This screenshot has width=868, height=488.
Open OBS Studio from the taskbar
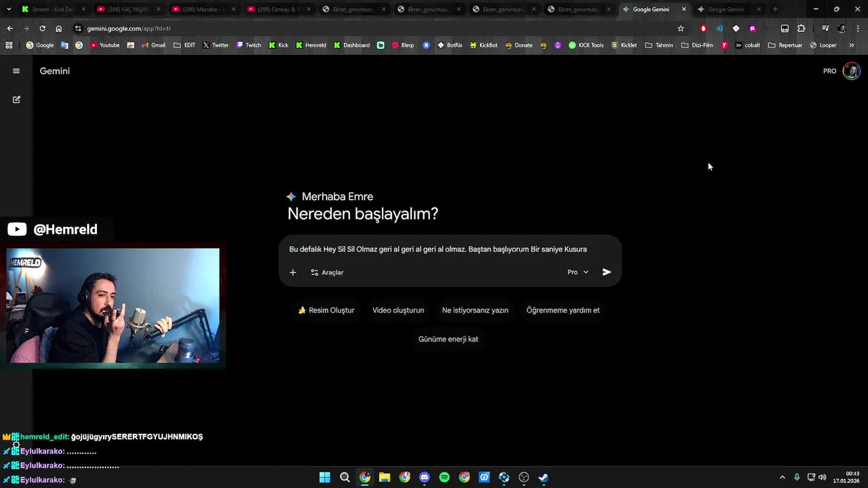pyautogui.click(x=524, y=477)
